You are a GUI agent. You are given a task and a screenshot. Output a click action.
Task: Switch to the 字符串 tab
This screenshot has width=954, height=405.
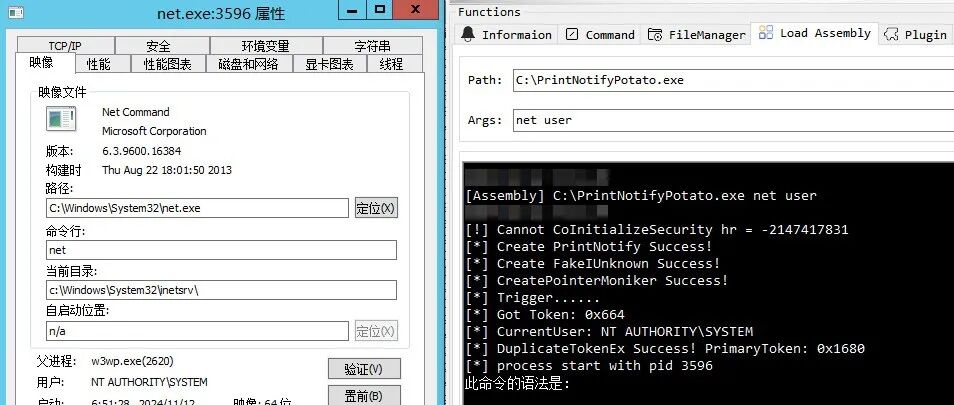pos(372,46)
